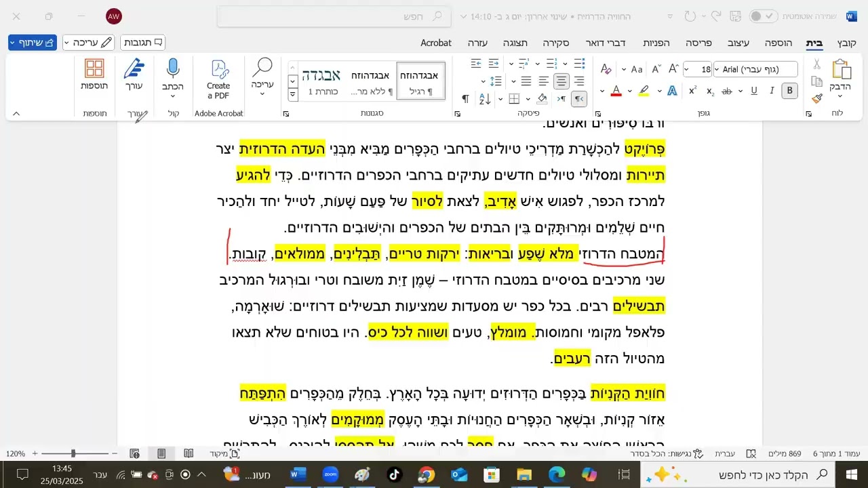Apply Text Effects with the blue A icon
The image size is (868, 488).
pyautogui.click(x=672, y=91)
